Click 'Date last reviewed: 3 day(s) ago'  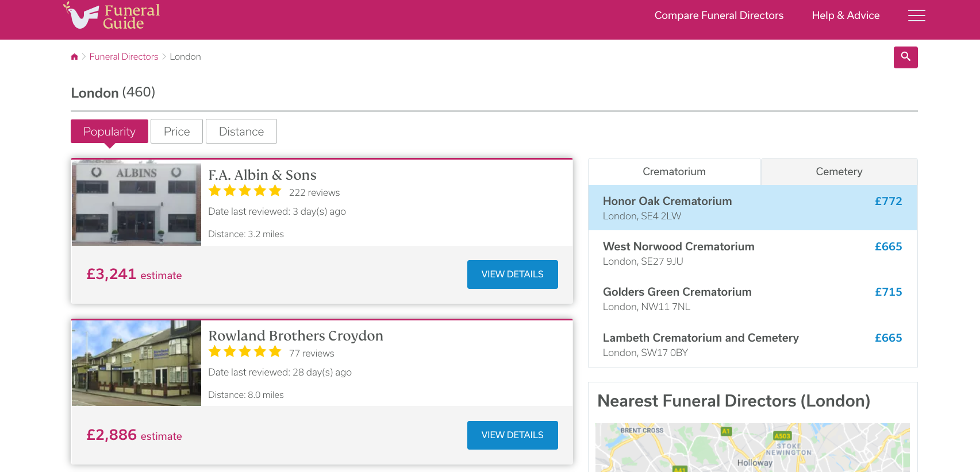(277, 212)
